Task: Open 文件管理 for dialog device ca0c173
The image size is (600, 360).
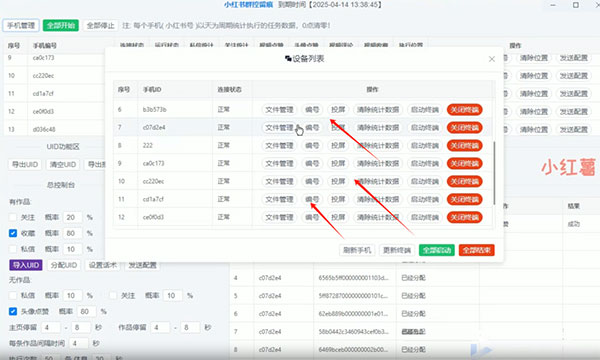Action: pyautogui.click(x=279, y=164)
